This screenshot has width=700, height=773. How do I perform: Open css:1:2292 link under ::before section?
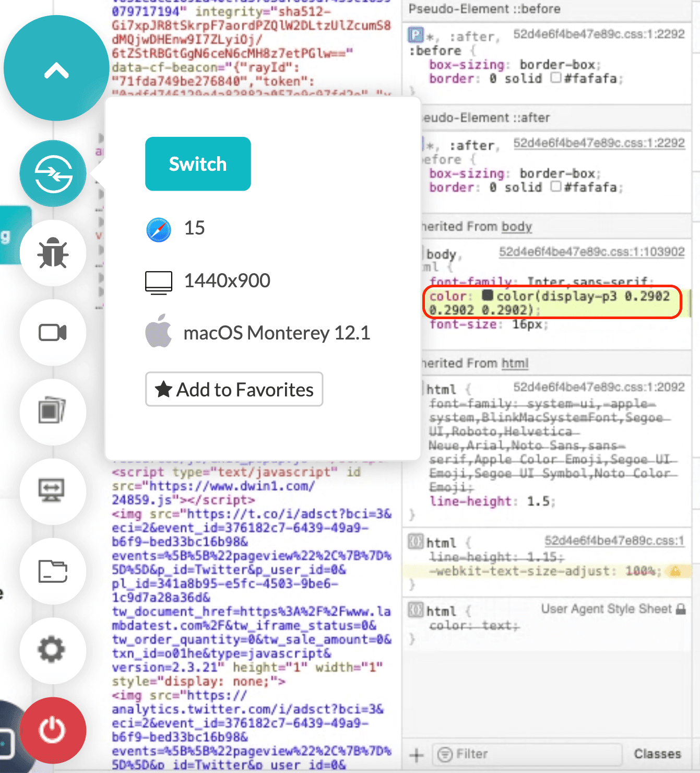599,34
